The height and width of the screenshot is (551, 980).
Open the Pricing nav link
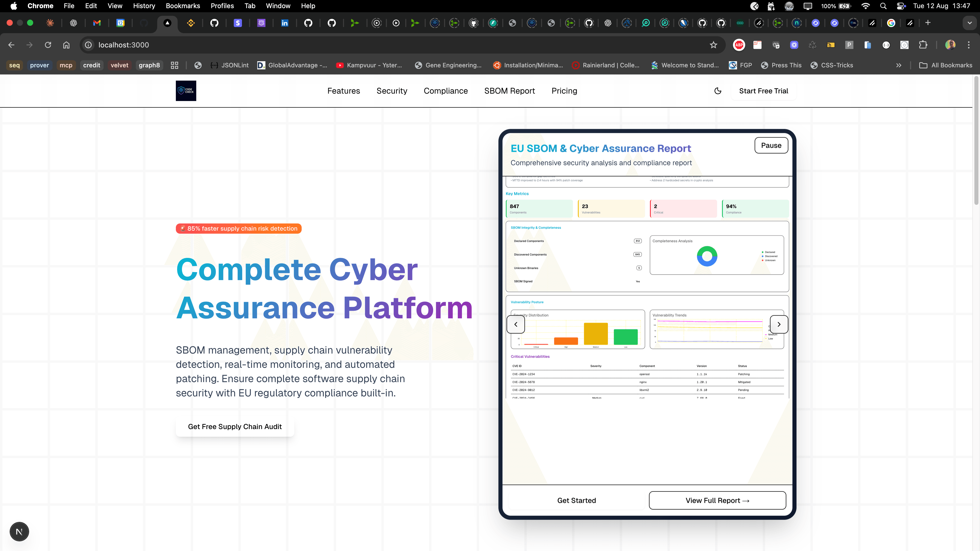click(x=564, y=91)
